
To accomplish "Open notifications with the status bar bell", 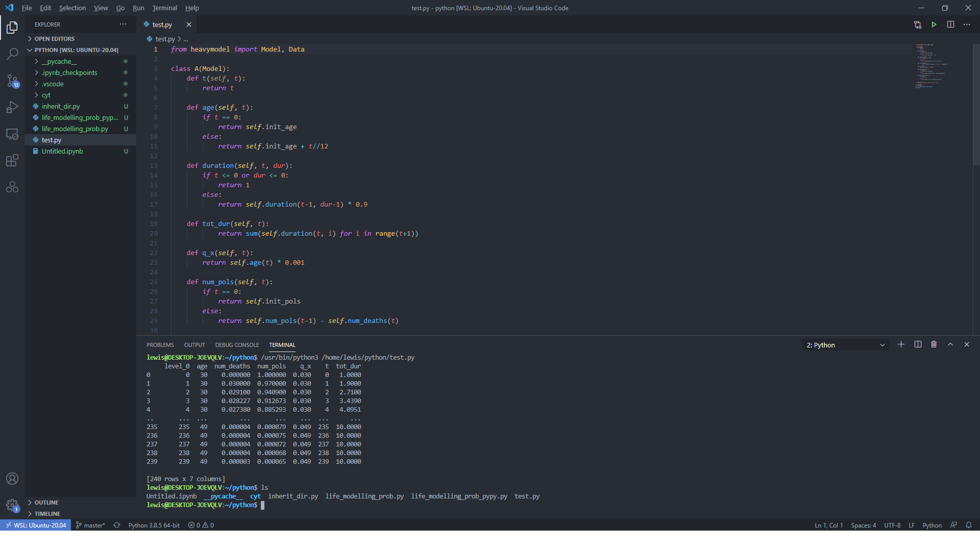I will [x=968, y=525].
